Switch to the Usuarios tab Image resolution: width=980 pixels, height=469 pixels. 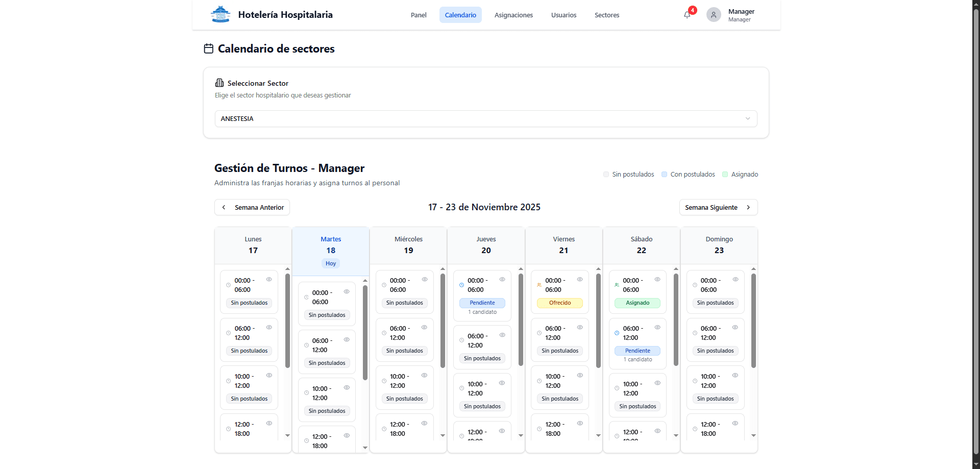(x=563, y=15)
